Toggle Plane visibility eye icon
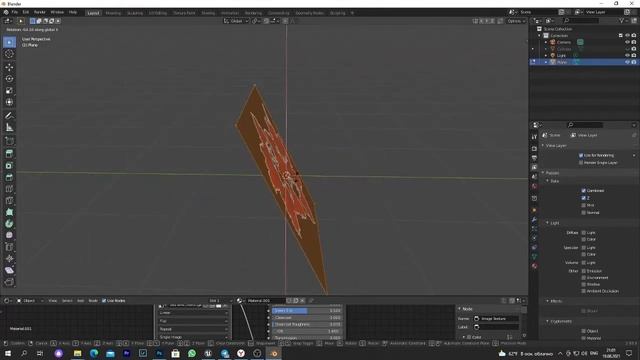The height and width of the screenshot is (360, 640). (627, 62)
